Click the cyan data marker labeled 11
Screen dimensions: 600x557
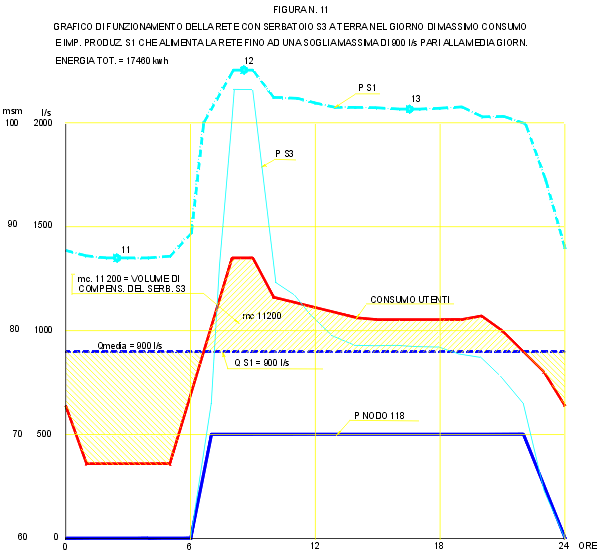click(117, 257)
